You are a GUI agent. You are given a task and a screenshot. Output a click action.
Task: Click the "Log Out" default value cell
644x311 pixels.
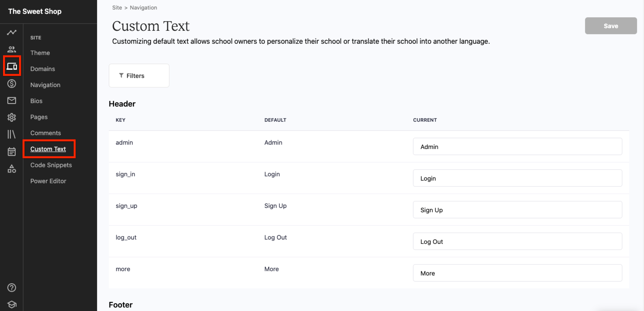coord(276,237)
